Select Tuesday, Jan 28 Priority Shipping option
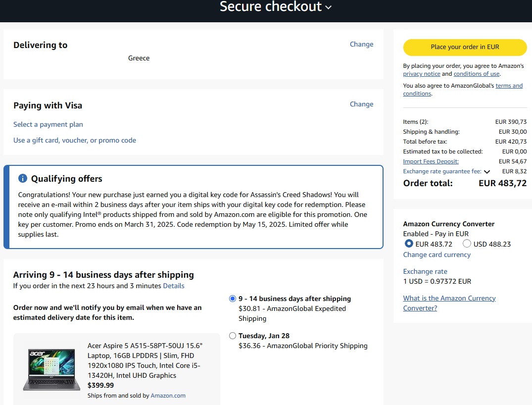 (x=233, y=336)
